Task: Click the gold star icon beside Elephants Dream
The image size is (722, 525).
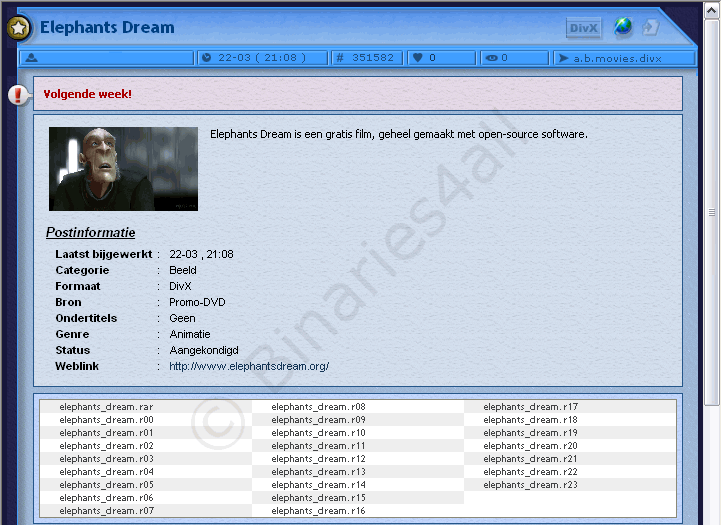Action: tap(18, 28)
